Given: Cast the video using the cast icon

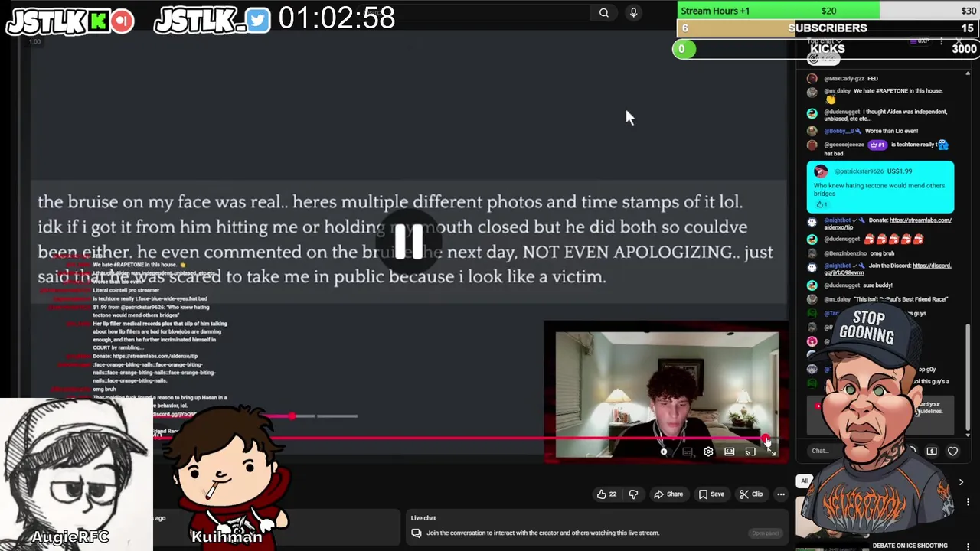Looking at the screenshot, I should pyautogui.click(x=750, y=452).
